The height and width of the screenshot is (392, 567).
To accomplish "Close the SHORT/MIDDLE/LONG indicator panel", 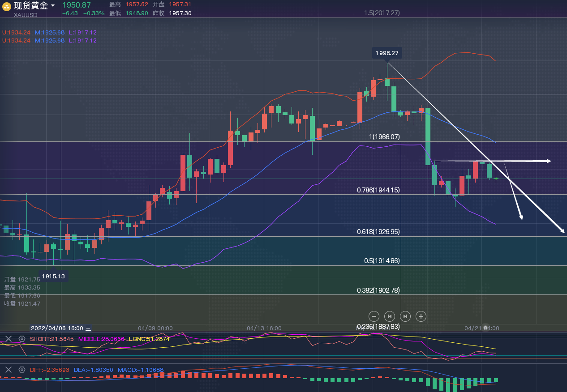I will [x=9, y=339].
